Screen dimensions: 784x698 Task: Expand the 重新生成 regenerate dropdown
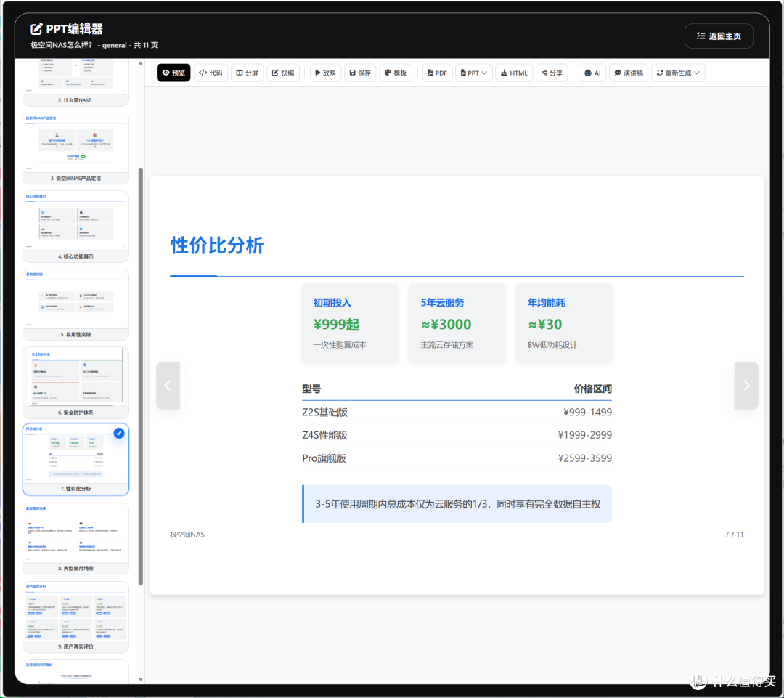(678, 73)
